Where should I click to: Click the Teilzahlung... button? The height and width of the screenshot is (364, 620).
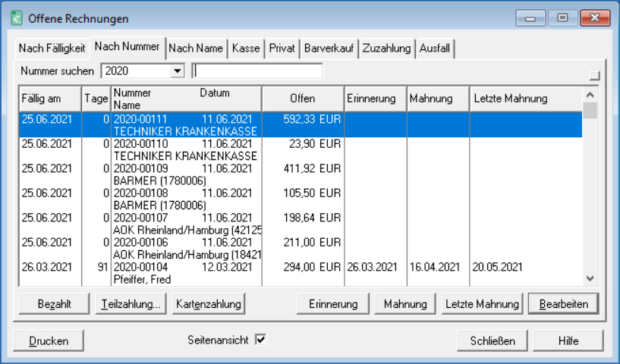tap(131, 304)
